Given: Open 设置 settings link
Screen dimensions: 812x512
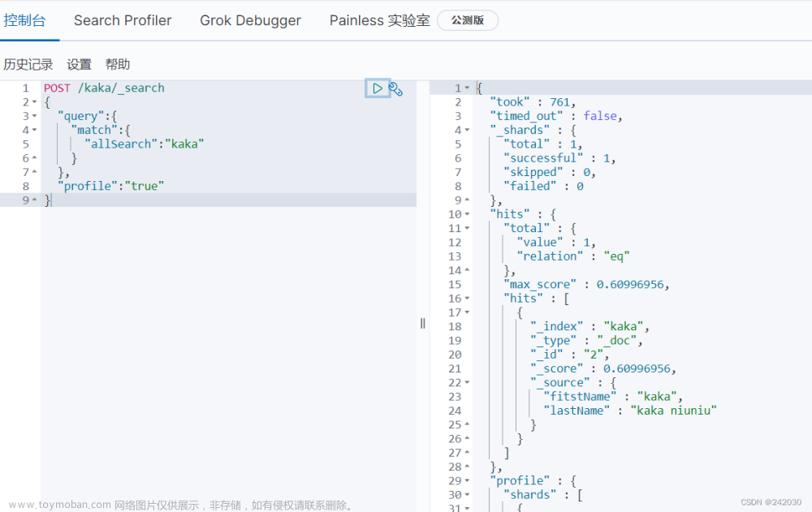Looking at the screenshot, I should point(80,65).
